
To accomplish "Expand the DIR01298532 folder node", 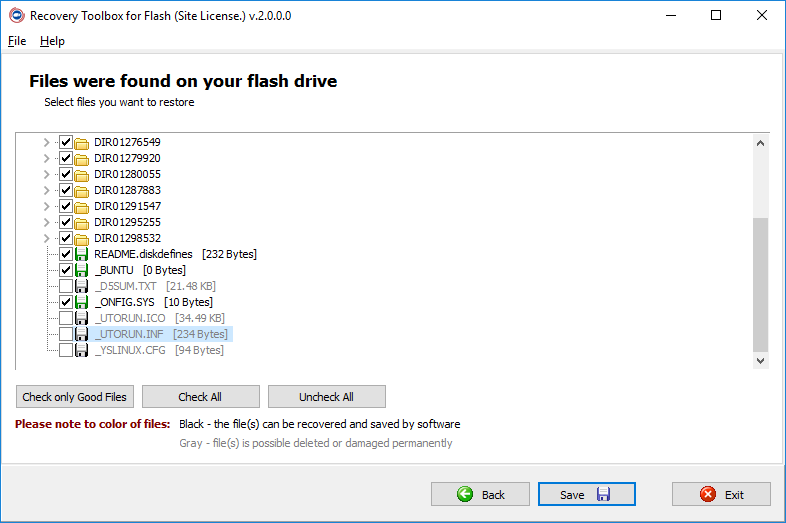I will pos(47,239).
